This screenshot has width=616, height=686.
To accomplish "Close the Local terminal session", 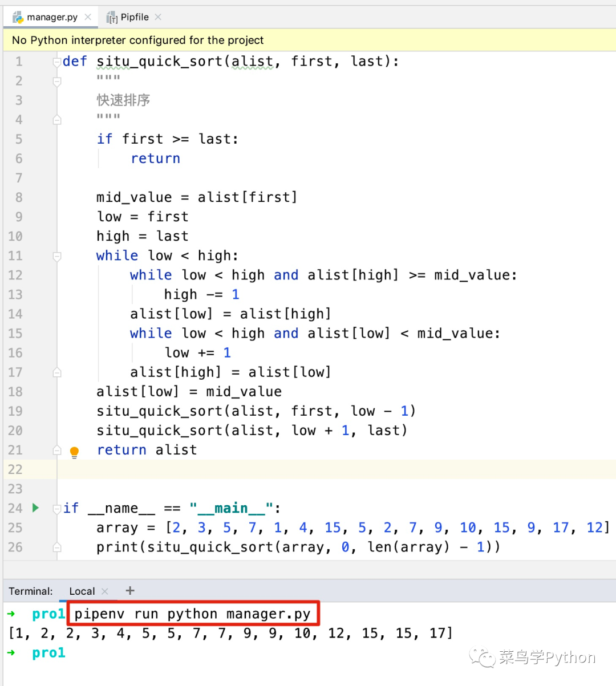I will click(x=105, y=591).
